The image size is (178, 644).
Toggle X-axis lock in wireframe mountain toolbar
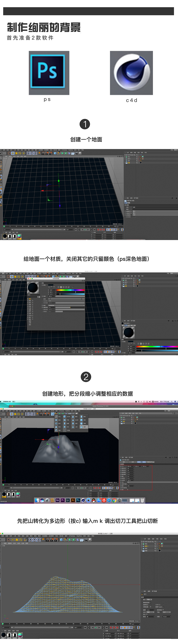(30, 540)
